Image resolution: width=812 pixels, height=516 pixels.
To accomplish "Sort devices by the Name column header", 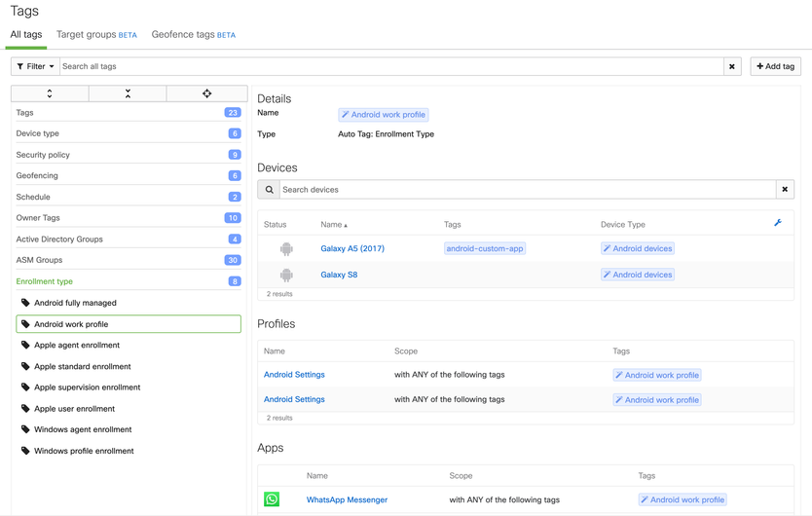I will [333, 225].
